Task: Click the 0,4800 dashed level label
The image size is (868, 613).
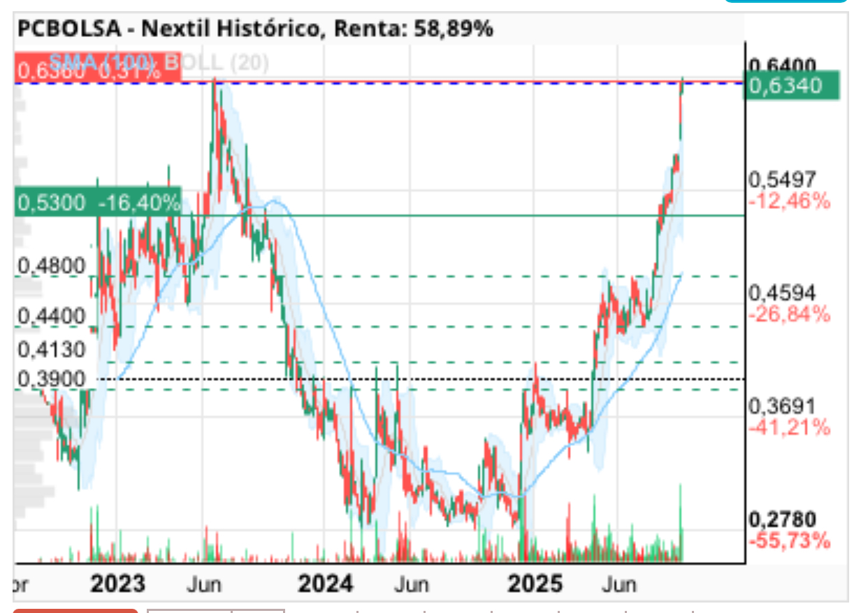Action: point(50,266)
